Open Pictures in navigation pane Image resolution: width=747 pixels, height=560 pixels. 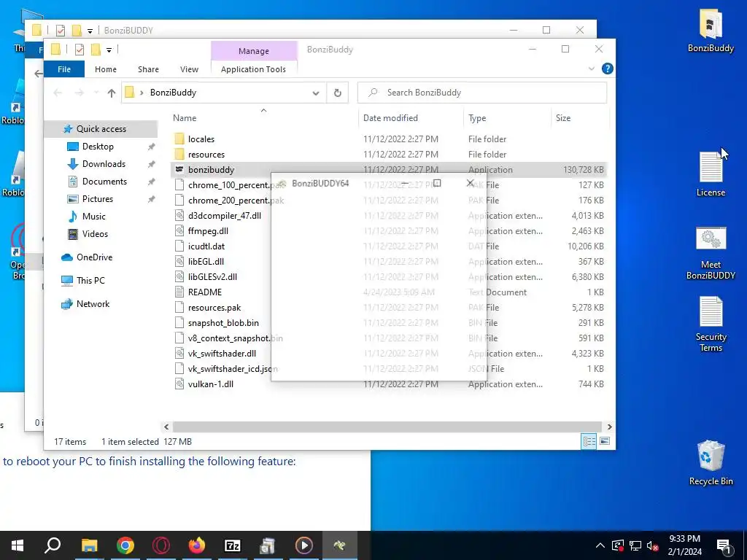click(x=97, y=199)
